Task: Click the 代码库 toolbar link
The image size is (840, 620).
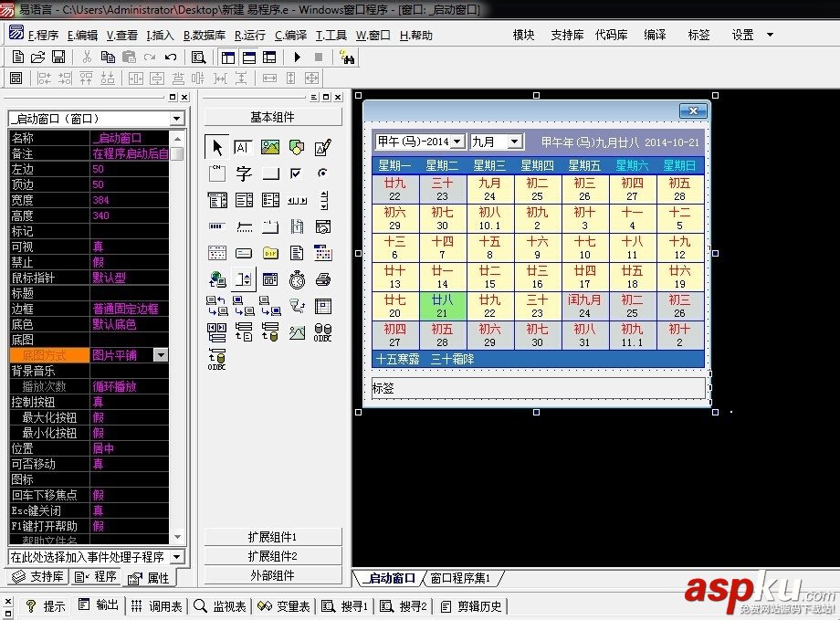Action: click(611, 35)
